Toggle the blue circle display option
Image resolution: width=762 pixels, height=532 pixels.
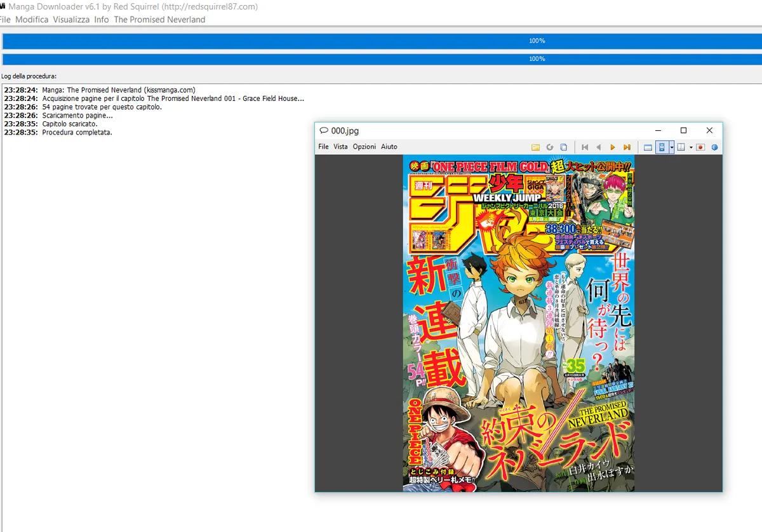pyautogui.click(x=714, y=147)
